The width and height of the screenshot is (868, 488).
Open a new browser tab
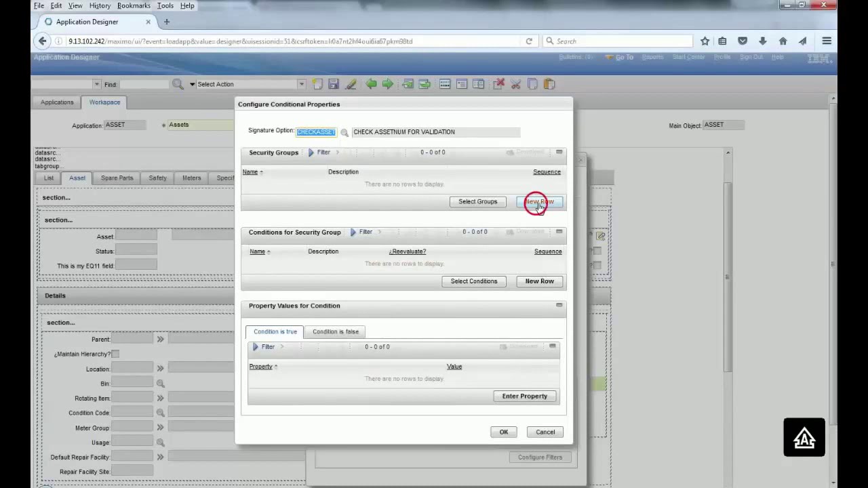pyautogui.click(x=166, y=22)
